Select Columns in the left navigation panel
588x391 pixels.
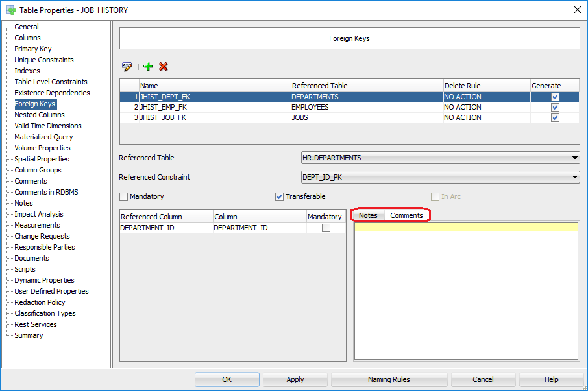tap(27, 38)
